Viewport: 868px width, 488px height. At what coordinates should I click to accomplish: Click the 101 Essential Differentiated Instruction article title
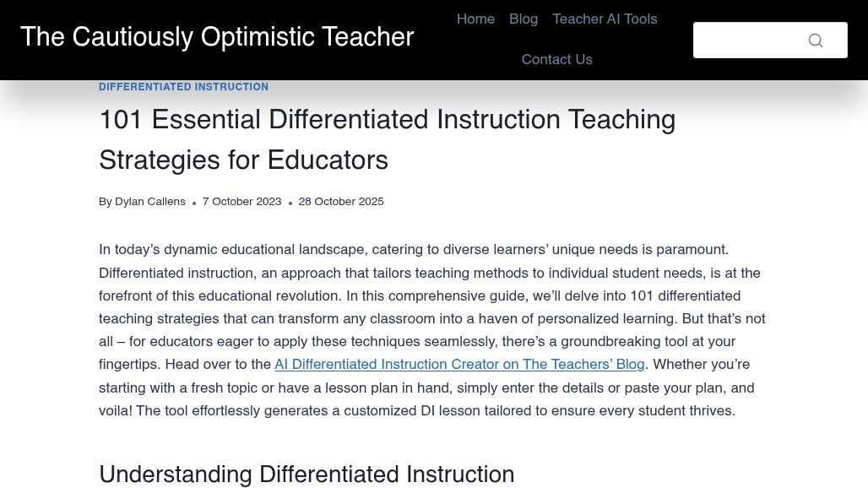tap(387, 139)
